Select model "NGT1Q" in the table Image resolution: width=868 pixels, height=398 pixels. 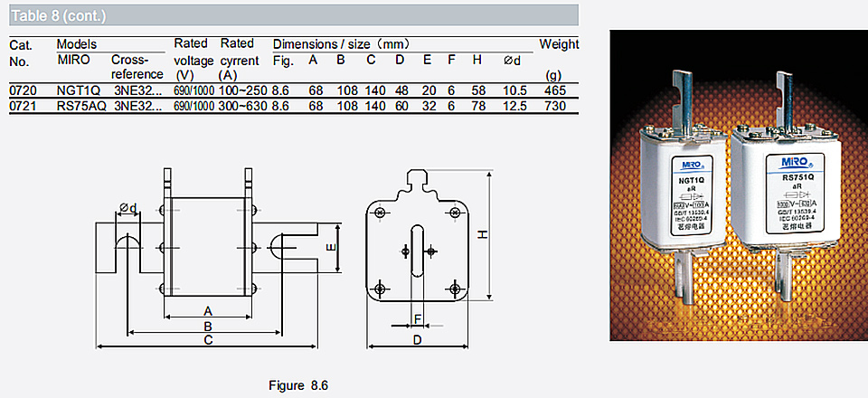point(79,90)
